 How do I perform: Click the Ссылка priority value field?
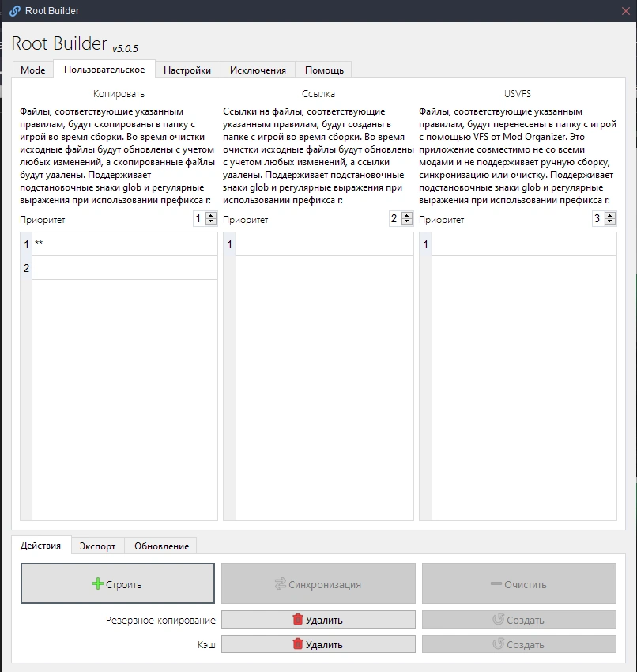395,218
